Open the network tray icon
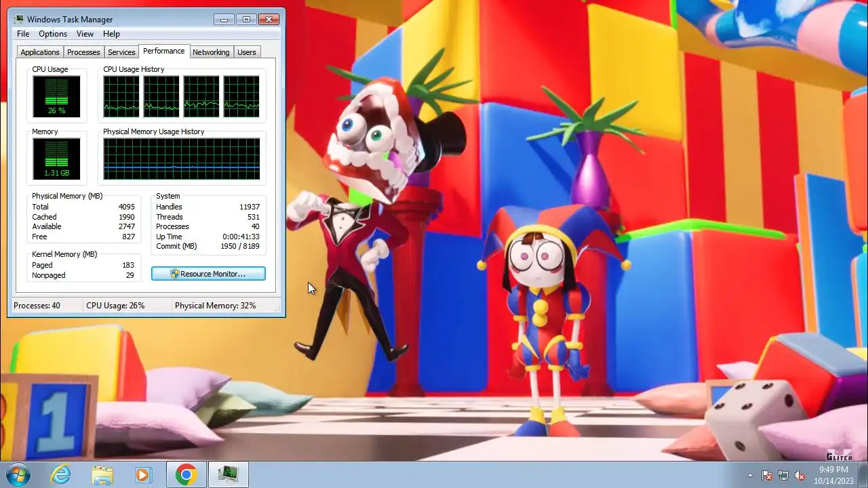 point(783,475)
